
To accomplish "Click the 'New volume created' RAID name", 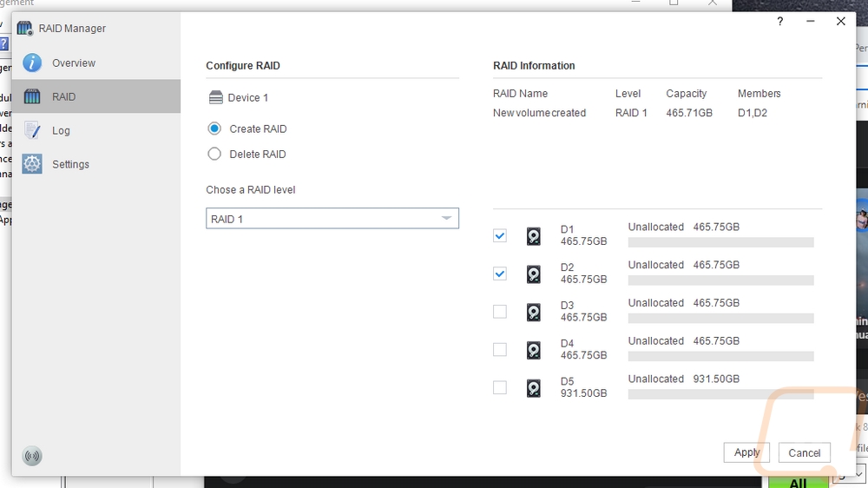I will [539, 113].
